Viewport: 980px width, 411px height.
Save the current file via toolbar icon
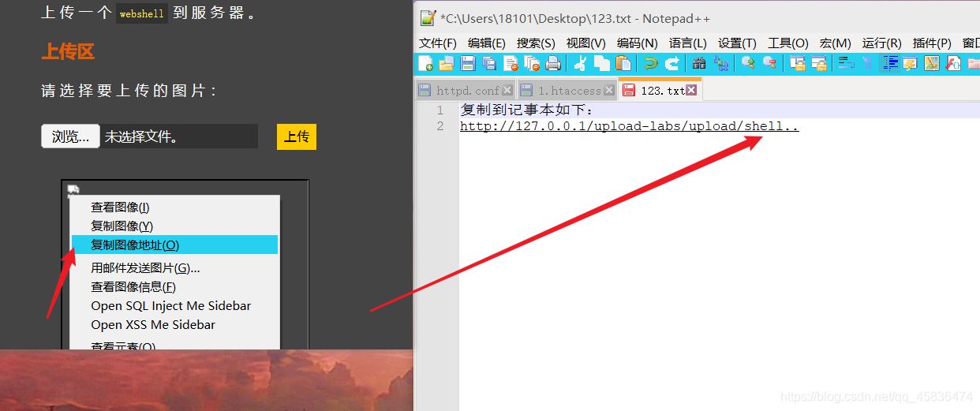(468, 64)
